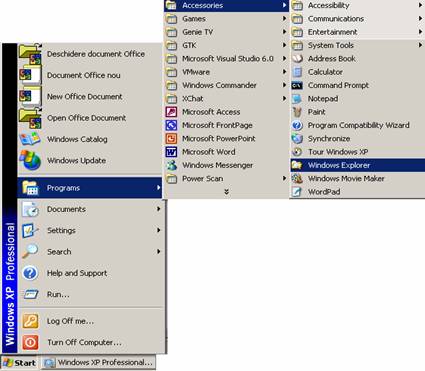Expand the Entertainment submenu arrow
This screenshot has height=371, width=425.
click(x=420, y=32)
